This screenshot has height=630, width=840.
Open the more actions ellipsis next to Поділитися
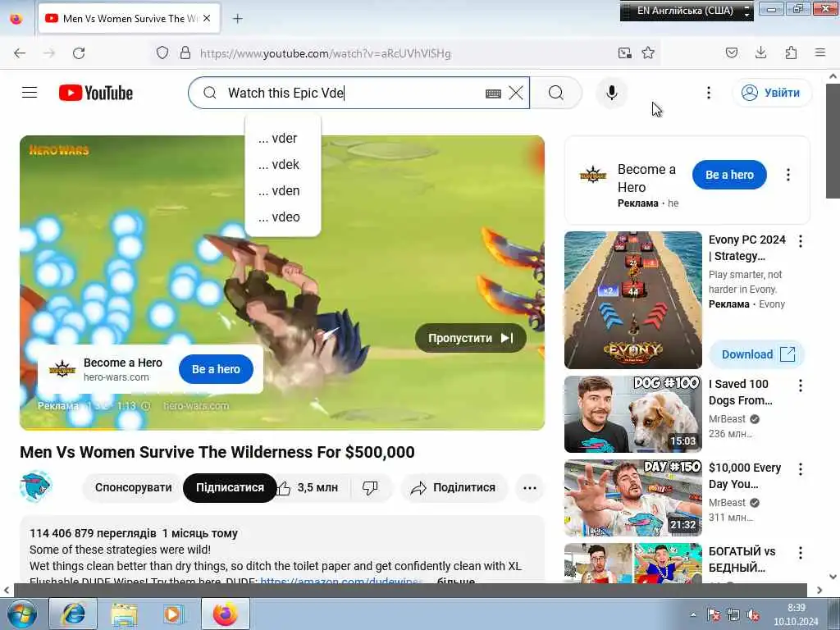530,487
